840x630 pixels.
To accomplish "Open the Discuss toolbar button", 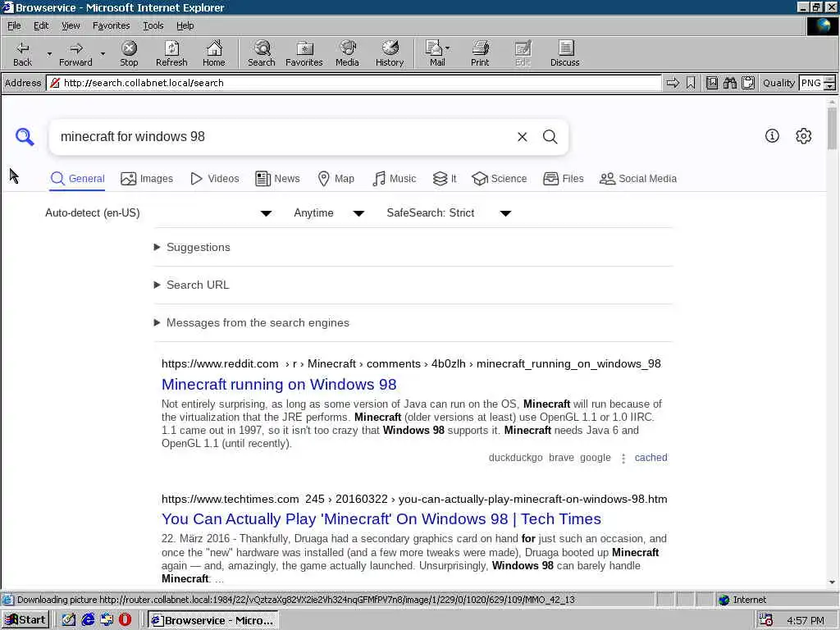I will (564, 53).
